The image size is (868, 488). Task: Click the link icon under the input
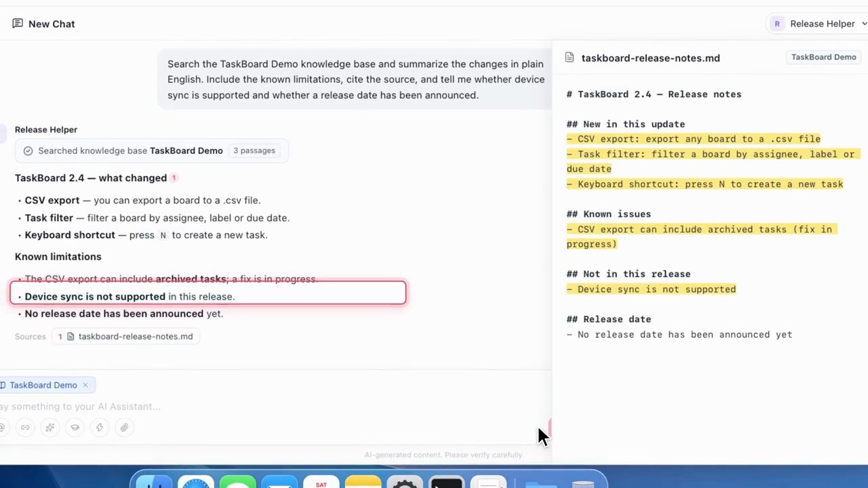tap(25, 428)
